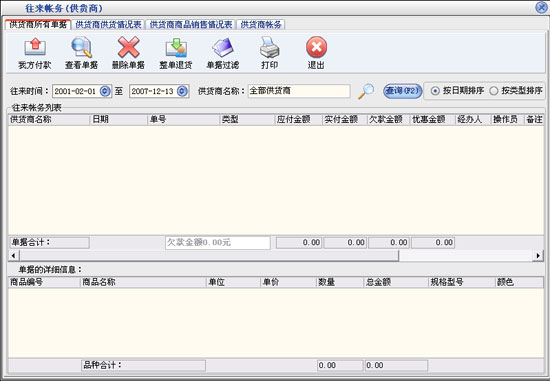Click the 打印 printer icon
550x381 pixels.
tap(269, 47)
